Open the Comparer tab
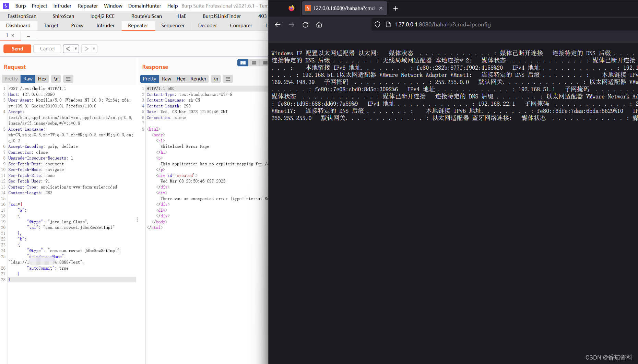638x364 pixels. click(241, 25)
